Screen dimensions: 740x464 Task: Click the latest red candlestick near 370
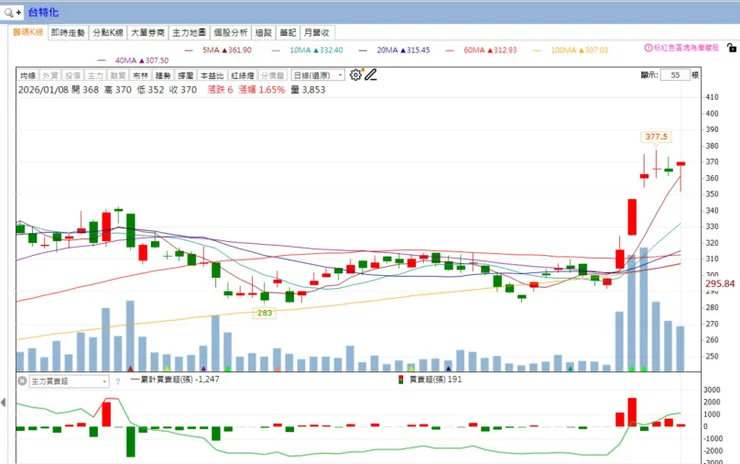pos(681,163)
